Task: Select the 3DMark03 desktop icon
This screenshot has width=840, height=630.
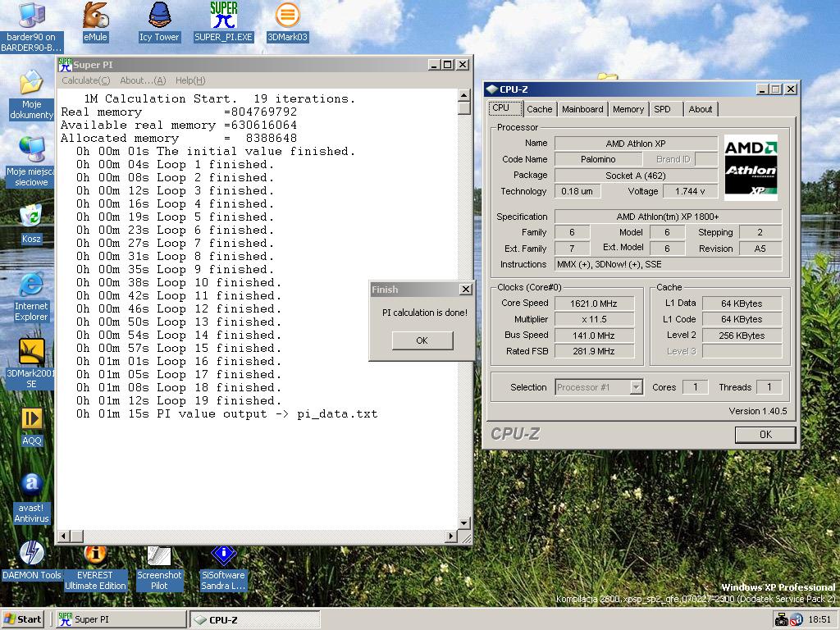Action: pyautogui.click(x=287, y=21)
